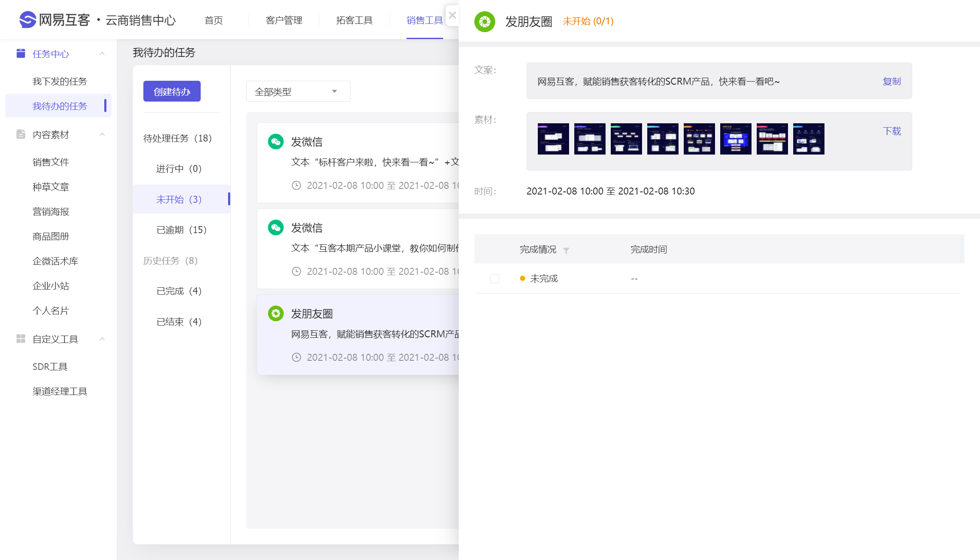This screenshot has height=560, width=980.
Task: Click the 创建待办 button
Action: 172,91
